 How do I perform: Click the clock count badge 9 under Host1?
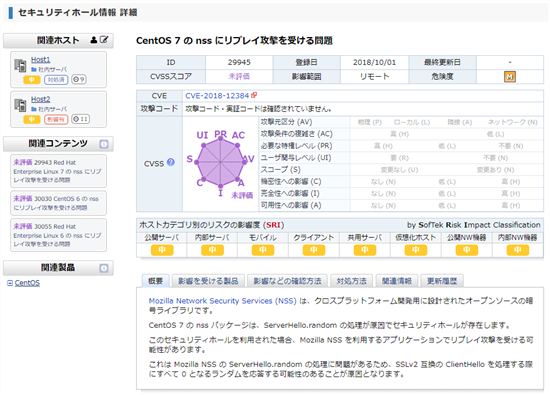(x=79, y=80)
